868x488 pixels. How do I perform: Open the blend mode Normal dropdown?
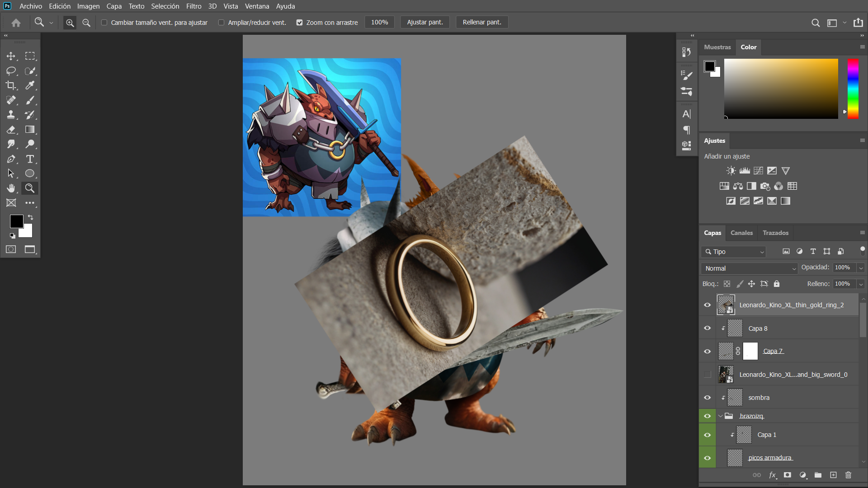point(750,268)
